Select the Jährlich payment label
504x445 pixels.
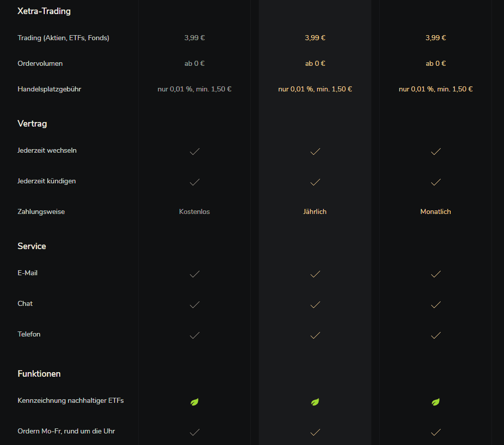(315, 212)
